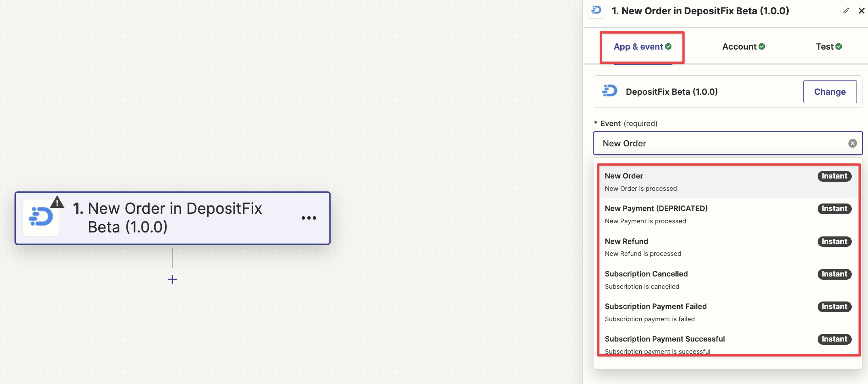
Task: Click the DepositFix app icon beside Change button
Action: click(610, 91)
